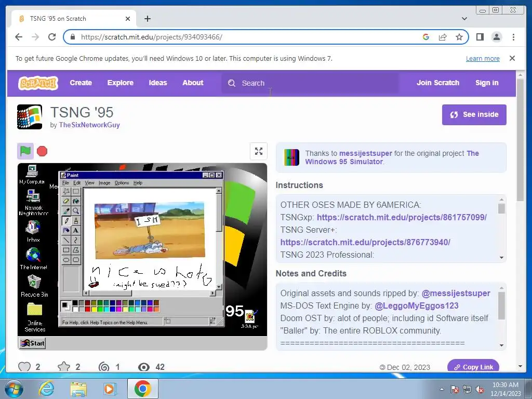Pick the black swatch in Paint palette

[75, 303]
